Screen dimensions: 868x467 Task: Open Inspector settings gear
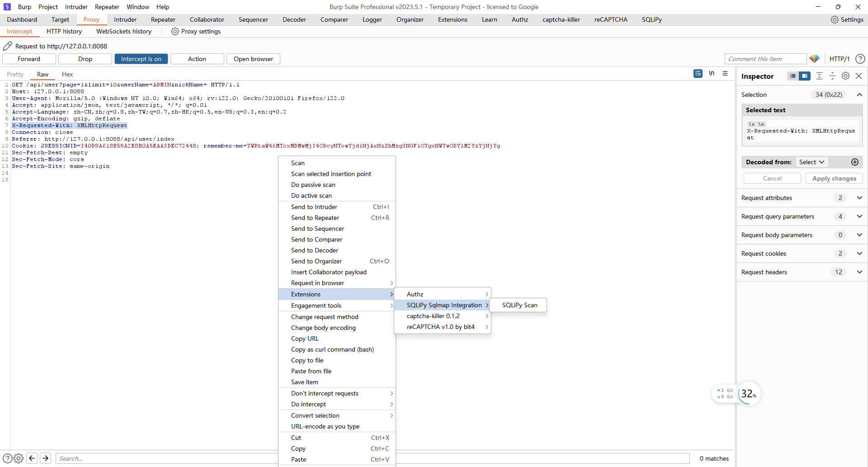845,76
